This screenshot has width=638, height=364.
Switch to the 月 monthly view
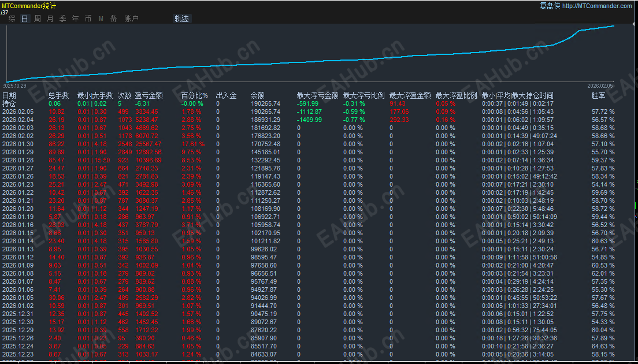(x=50, y=18)
